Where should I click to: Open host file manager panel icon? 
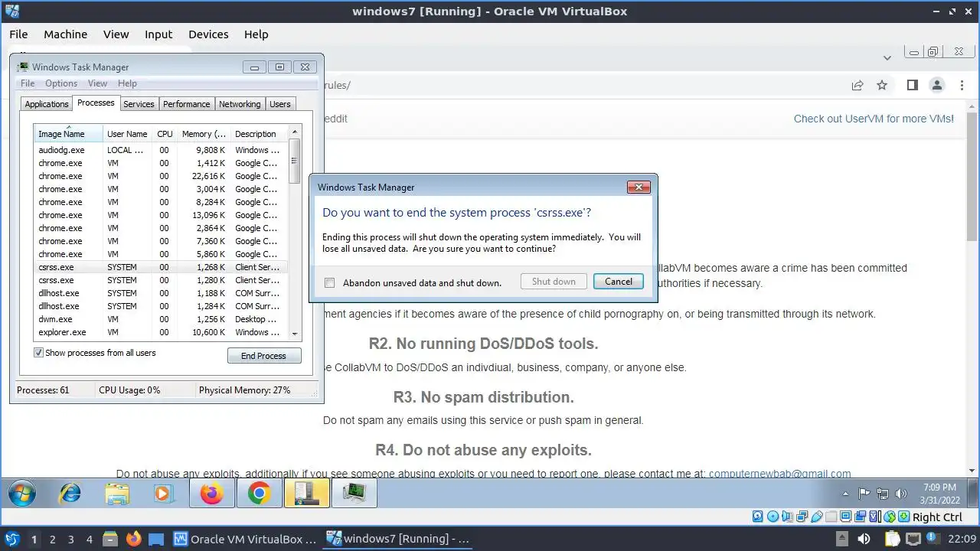[x=109, y=539]
